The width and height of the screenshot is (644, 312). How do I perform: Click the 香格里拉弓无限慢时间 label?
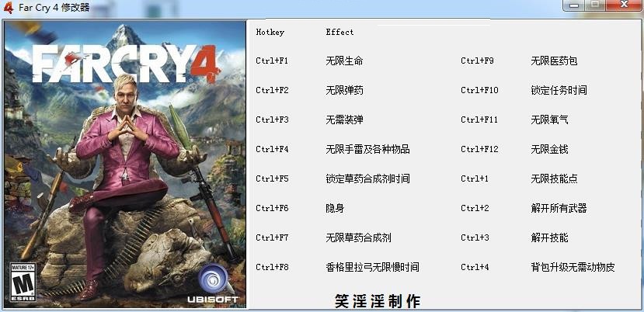coord(372,268)
